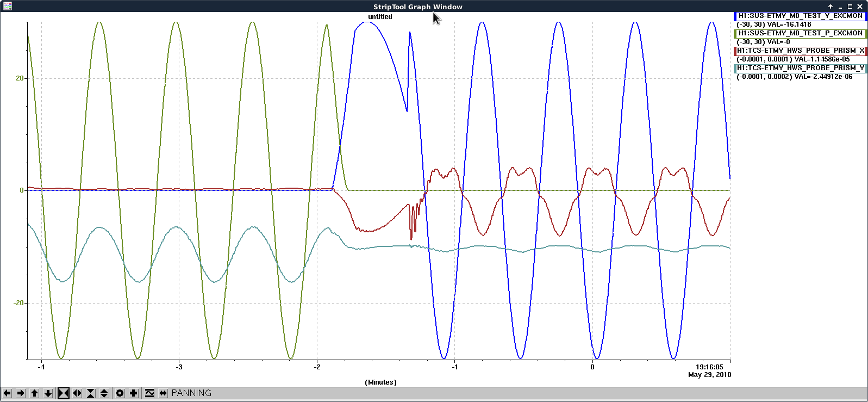Viewport: 868px width, 402px height.
Task: Click the horizontal zoom-out diamond icon
Action: pos(77,393)
